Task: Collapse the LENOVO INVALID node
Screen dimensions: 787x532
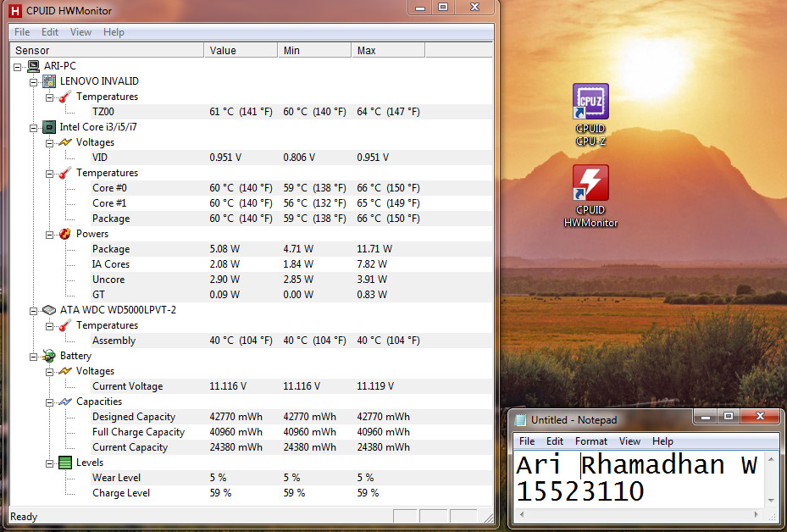Action: (x=34, y=82)
